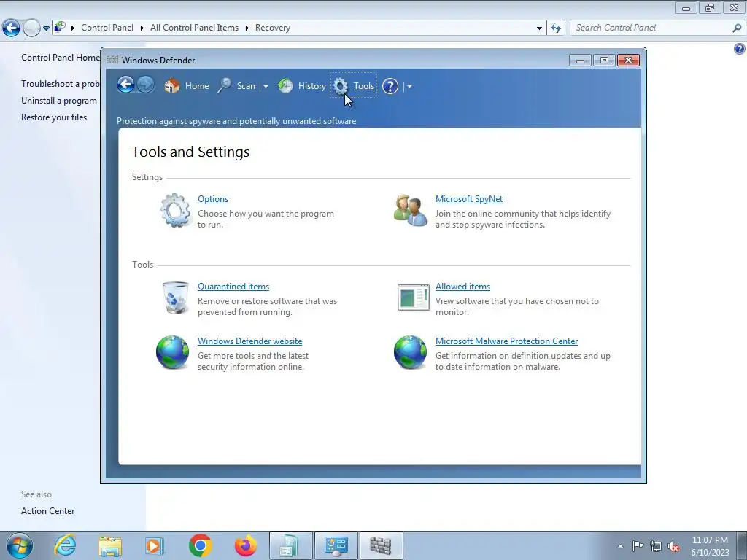Click the Windows Defender website globe icon

172,352
